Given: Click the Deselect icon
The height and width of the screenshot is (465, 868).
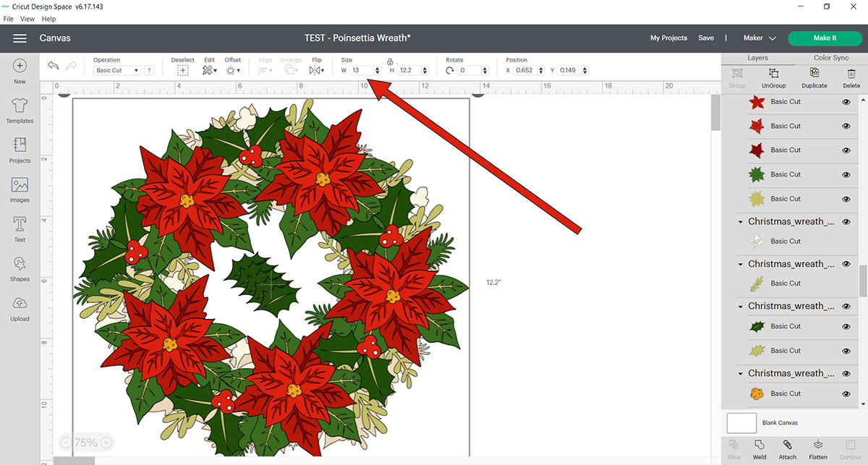Looking at the screenshot, I should tap(183, 70).
